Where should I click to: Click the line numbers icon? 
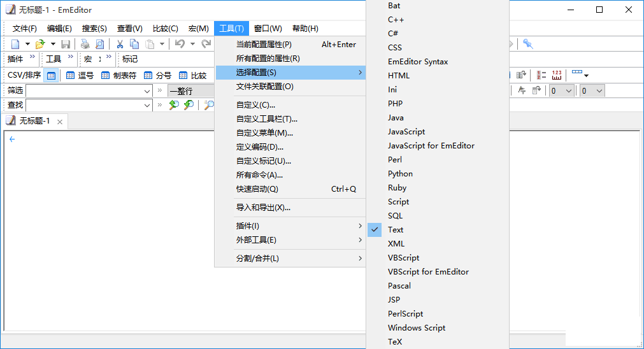pyautogui.click(x=541, y=75)
